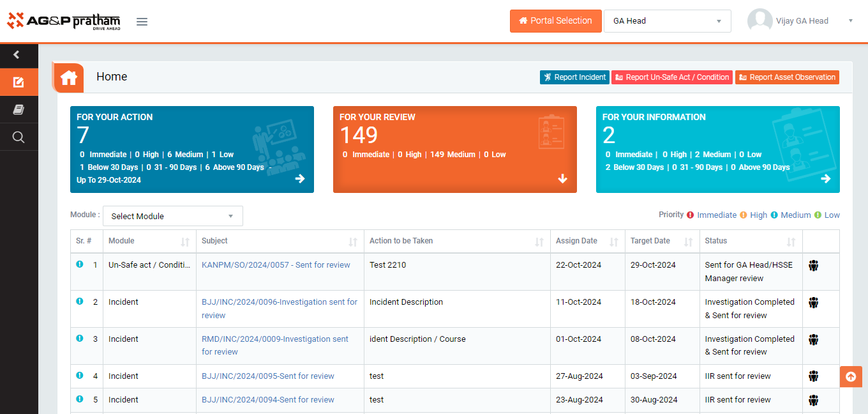Open the edit form sidebar icon
Image resolution: width=868 pixels, height=414 pixels.
click(x=19, y=82)
